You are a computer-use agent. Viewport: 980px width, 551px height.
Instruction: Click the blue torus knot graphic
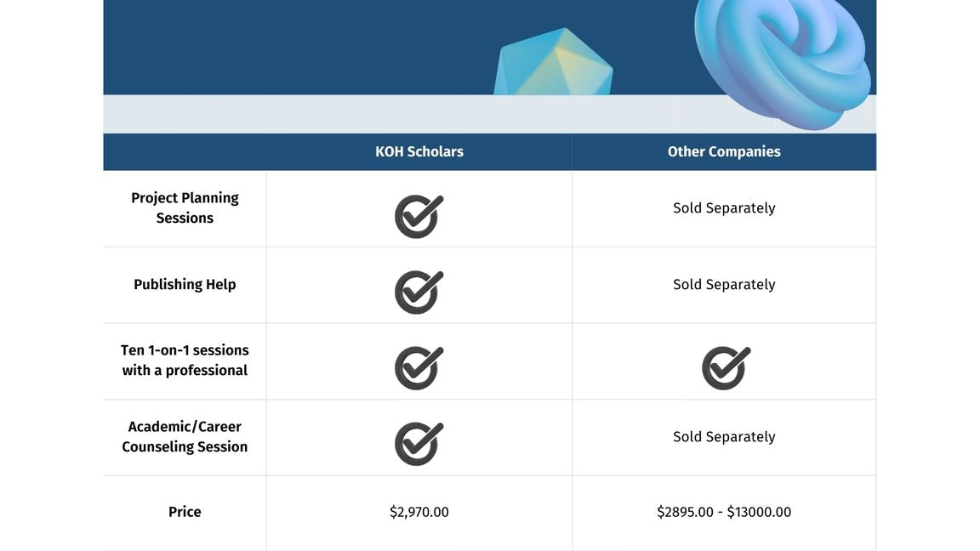pyautogui.click(x=784, y=60)
